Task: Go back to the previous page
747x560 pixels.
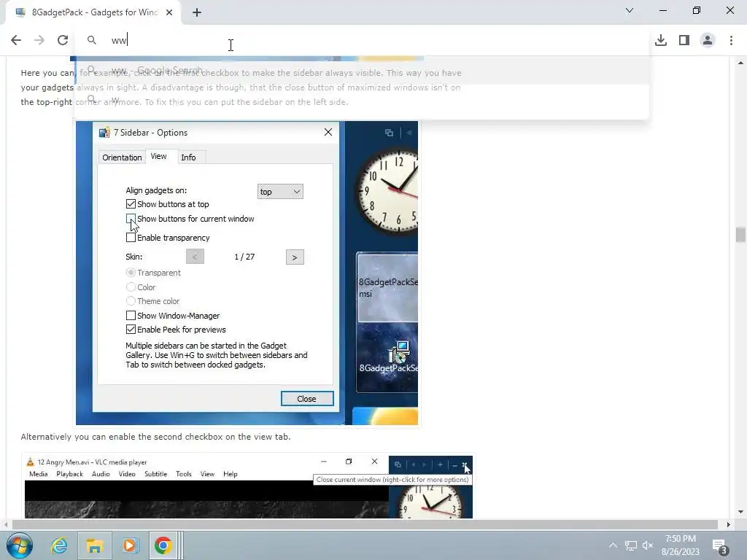Action: click(16, 40)
